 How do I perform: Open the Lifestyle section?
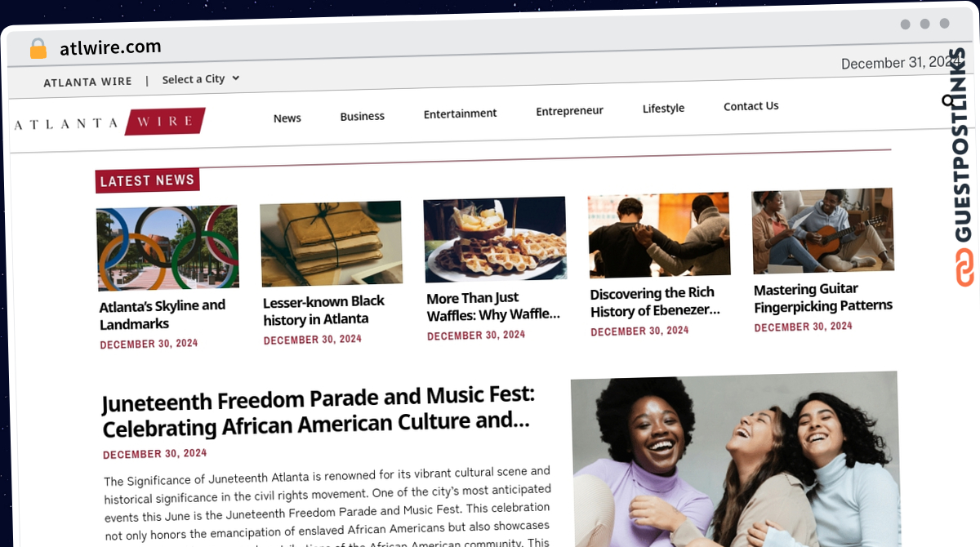tap(663, 109)
